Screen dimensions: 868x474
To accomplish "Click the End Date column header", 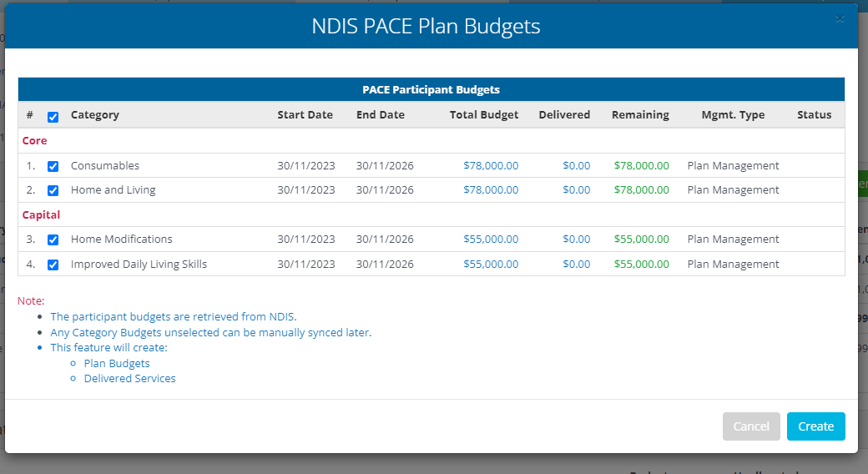I will pos(381,114).
